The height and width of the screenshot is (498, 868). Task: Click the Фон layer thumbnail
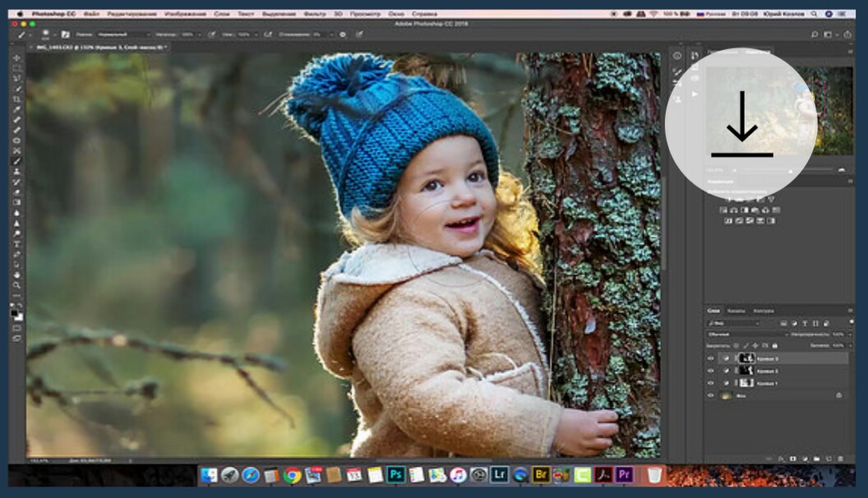coord(727,395)
